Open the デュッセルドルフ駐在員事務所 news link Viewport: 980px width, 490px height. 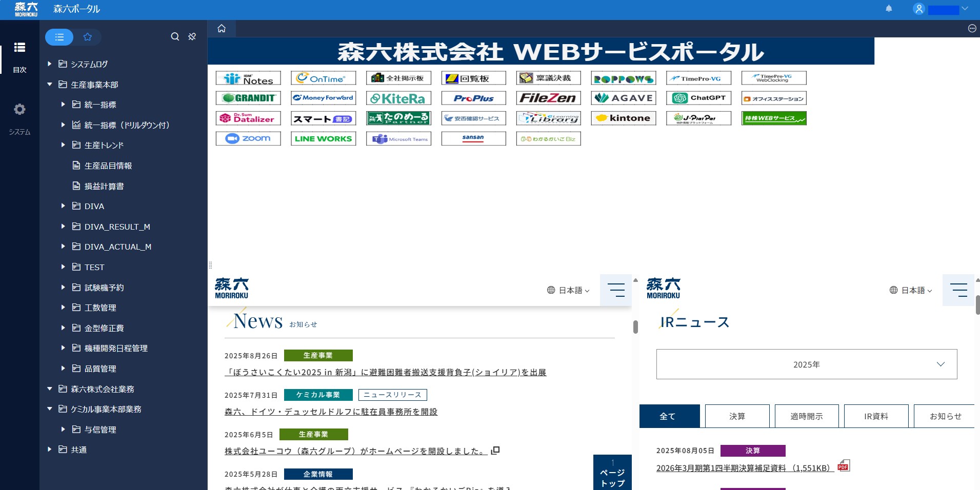331,412
